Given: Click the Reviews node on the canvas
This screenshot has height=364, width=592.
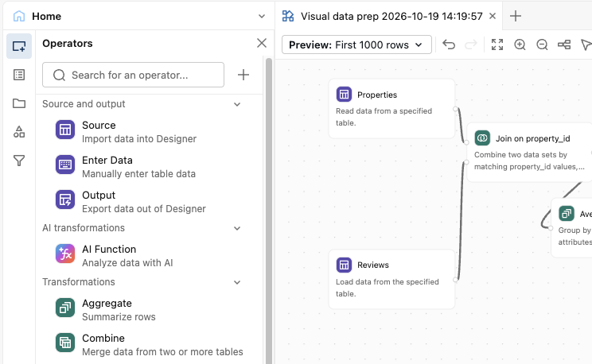Looking at the screenshot, I should 391,279.
